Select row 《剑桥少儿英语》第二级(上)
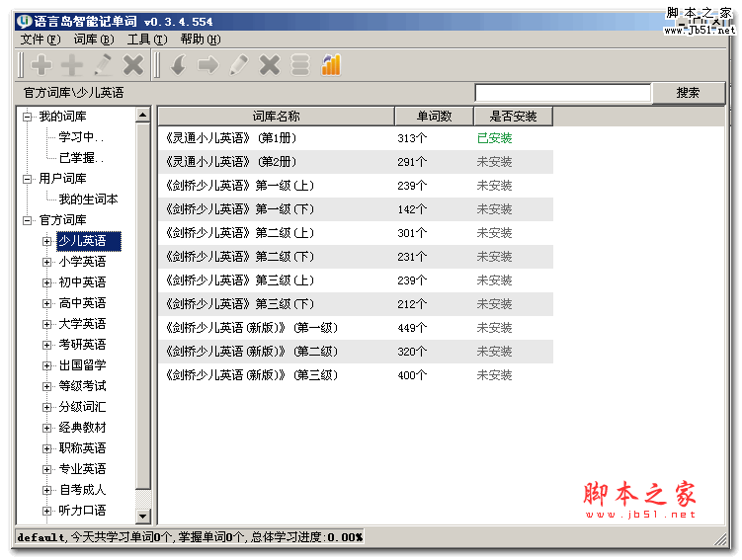Screen dimensions: 742x560 (x=356, y=233)
